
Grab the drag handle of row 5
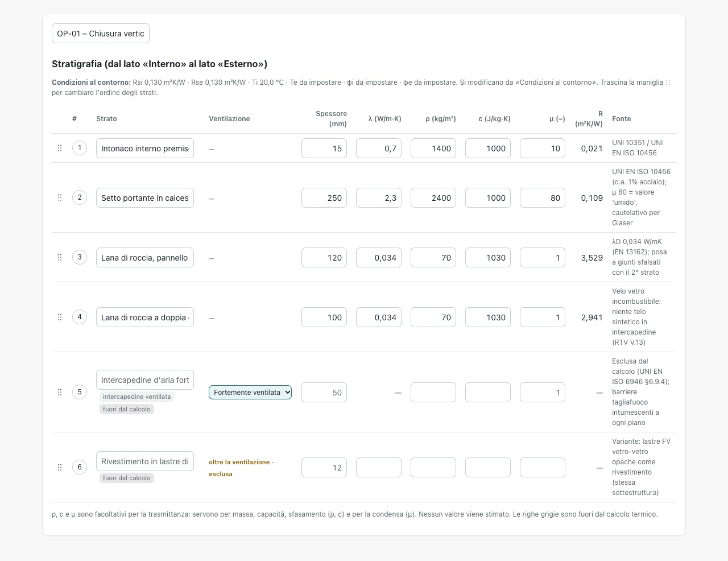(60, 392)
